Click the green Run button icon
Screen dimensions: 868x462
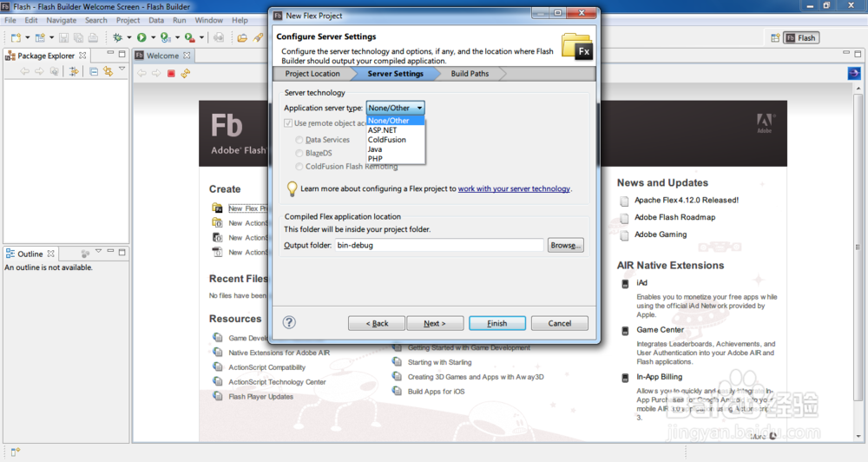point(141,37)
